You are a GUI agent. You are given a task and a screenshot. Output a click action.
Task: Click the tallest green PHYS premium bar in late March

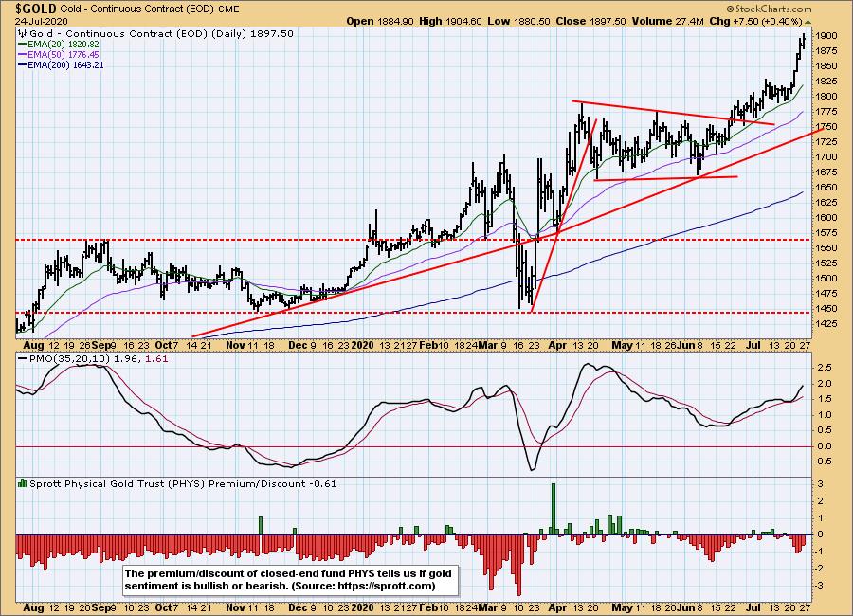click(x=554, y=509)
